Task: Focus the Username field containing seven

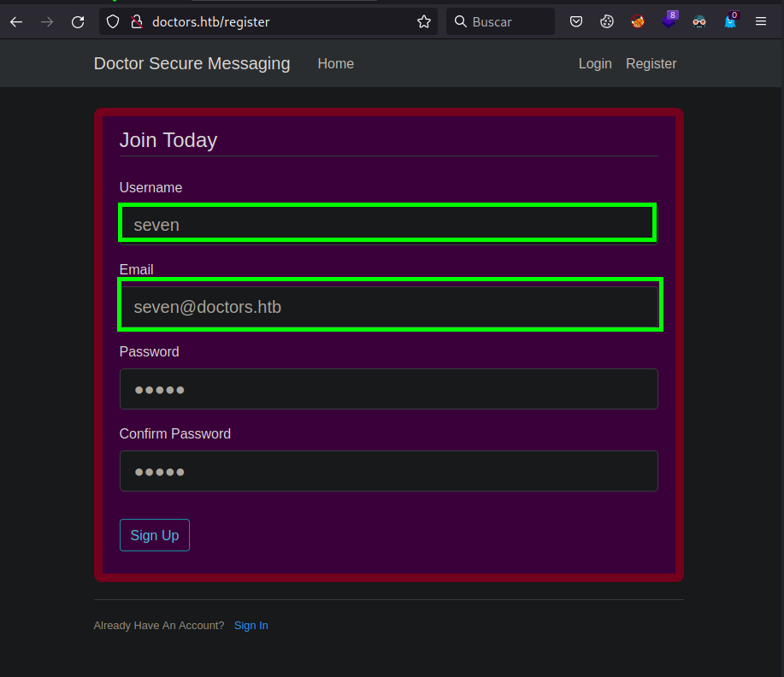Action: (x=387, y=225)
